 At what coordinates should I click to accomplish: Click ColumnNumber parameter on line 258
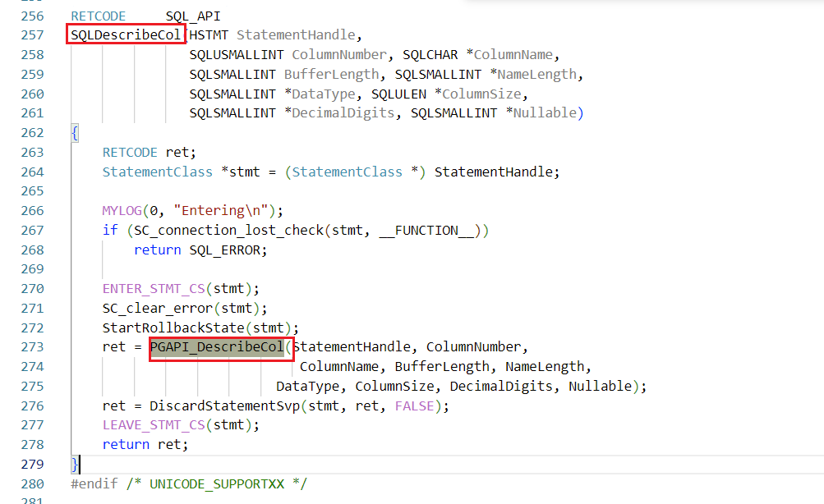[x=339, y=55]
